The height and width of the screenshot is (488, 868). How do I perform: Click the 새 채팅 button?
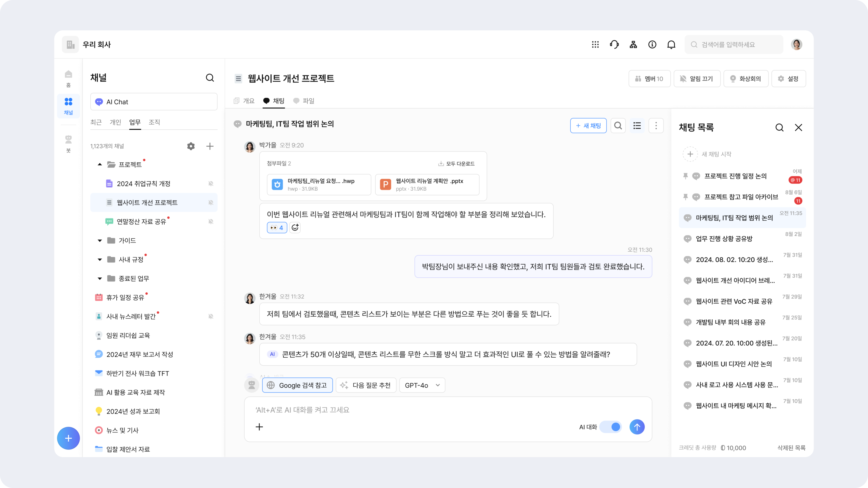[588, 126]
